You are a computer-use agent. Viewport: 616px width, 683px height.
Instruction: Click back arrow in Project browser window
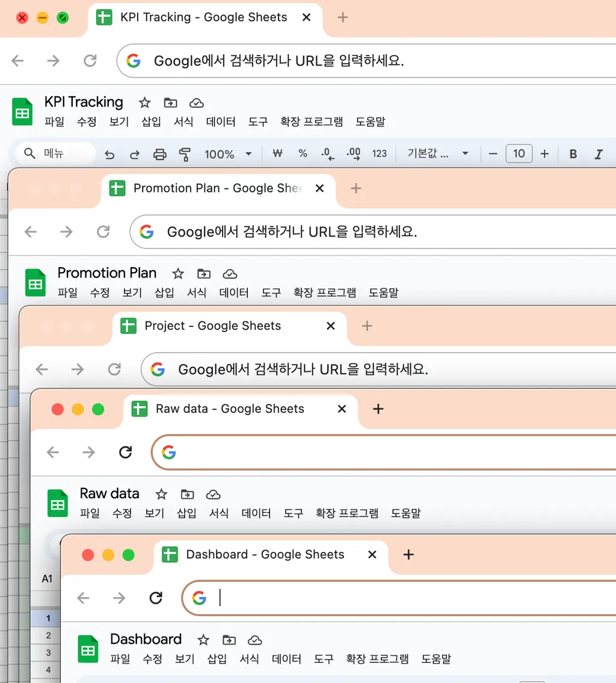click(x=42, y=369)
